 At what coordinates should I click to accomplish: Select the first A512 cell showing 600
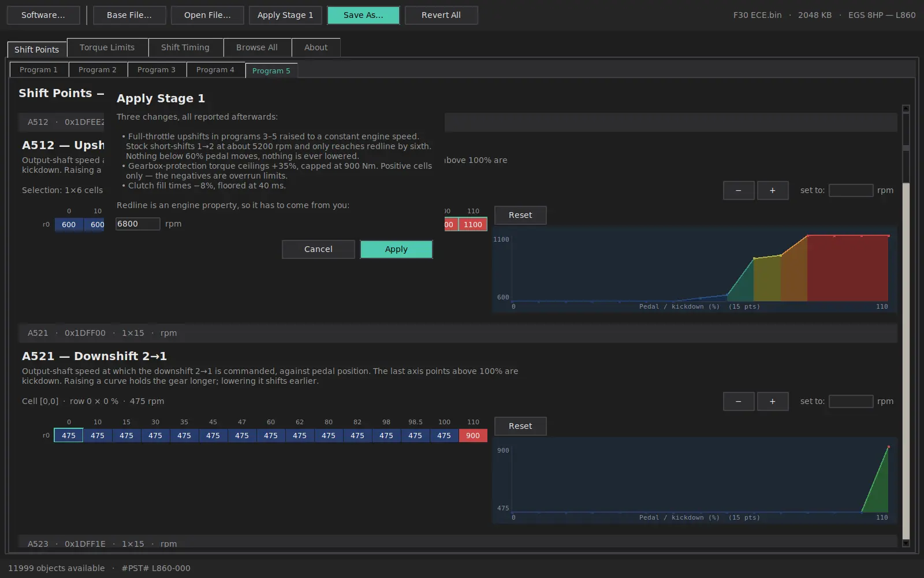point(69,224)
